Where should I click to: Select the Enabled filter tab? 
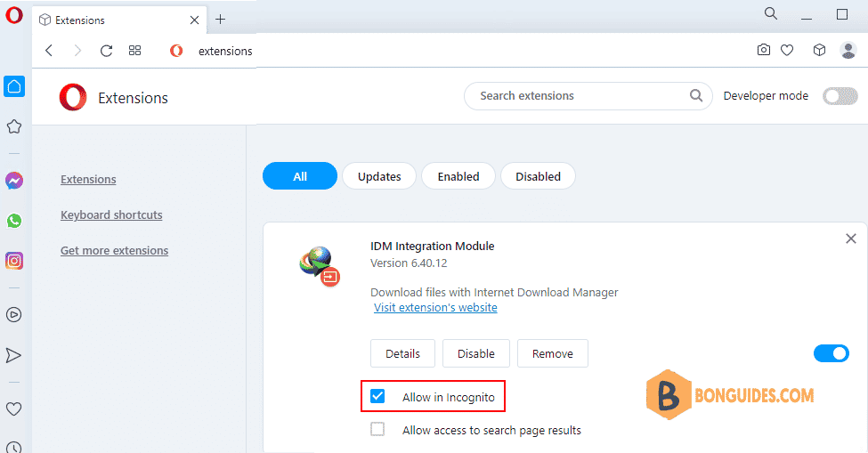(458, 176)
